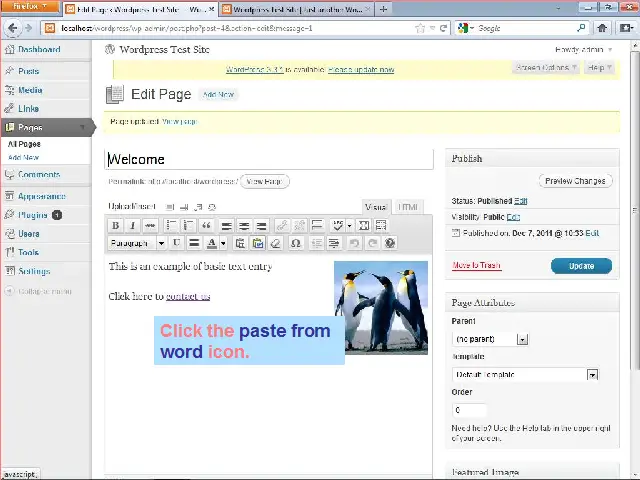The width and height of the screenshot is (640, 480).
Task: Click the Undo icon in editor toolbar
Action: click(x=354, y=243)
